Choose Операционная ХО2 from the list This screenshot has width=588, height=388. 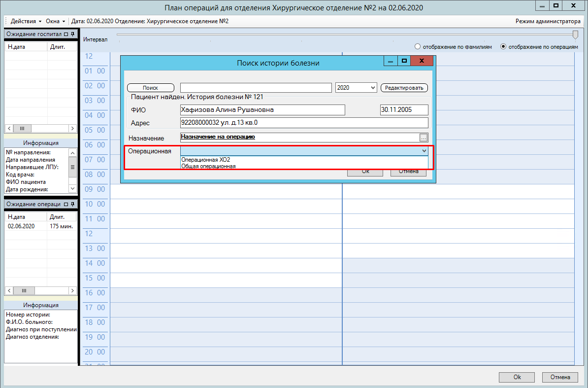(304, 160)
